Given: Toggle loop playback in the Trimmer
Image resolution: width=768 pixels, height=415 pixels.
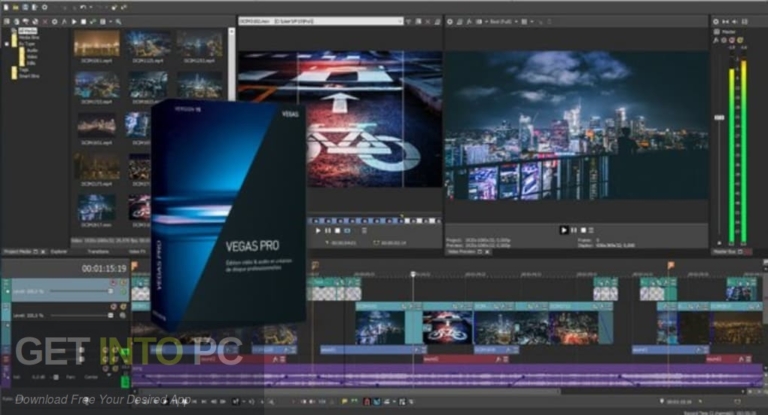Looking at the screenshot, I should pos(347,230).
